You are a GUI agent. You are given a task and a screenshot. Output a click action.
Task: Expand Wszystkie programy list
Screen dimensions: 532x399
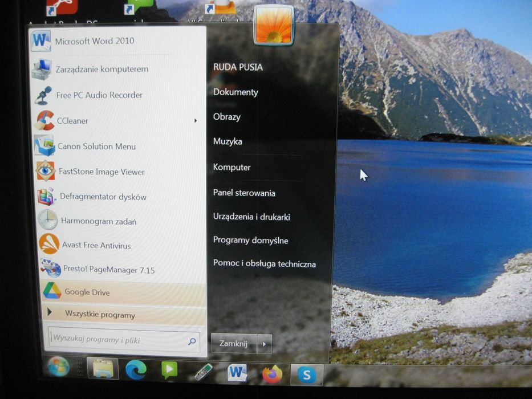pyautogui.click(x=124, y=315)
